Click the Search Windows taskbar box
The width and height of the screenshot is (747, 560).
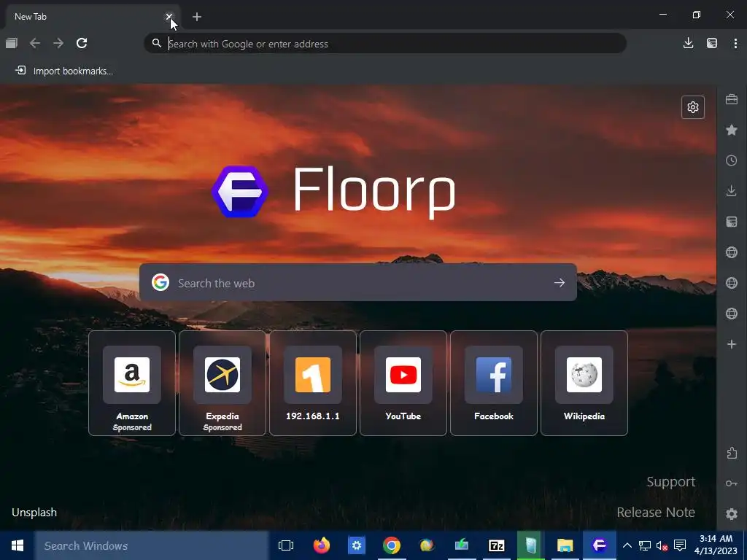pos(152,545)
